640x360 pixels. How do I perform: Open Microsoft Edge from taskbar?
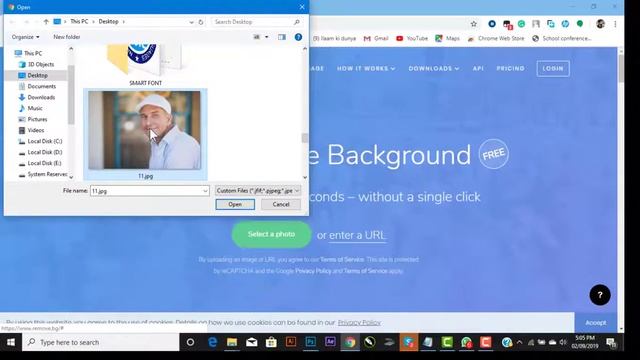(x=212, y=342)
